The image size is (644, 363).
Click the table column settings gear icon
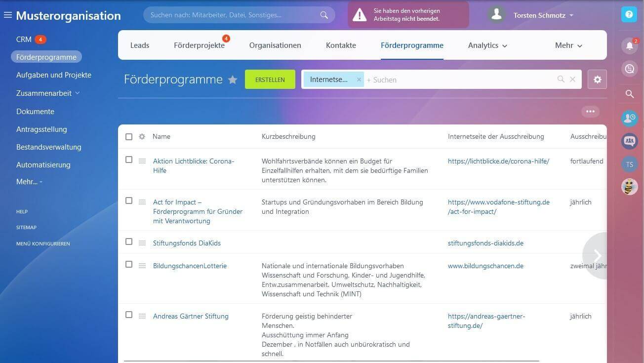click(142, 137)
